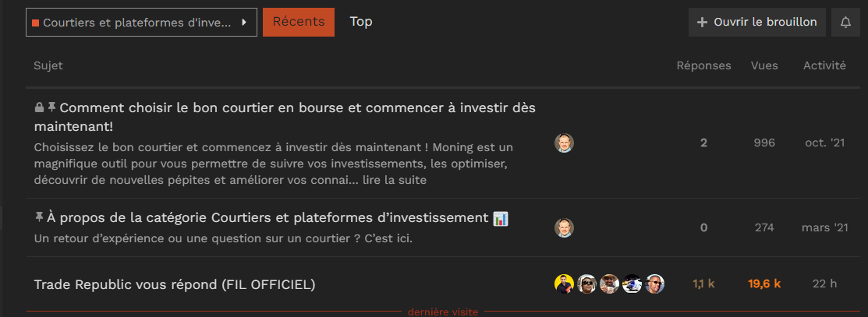This screenshot has width=868, height=317.
Task: Click the pin icon beside À propos topic
Action: click(39, 217)
